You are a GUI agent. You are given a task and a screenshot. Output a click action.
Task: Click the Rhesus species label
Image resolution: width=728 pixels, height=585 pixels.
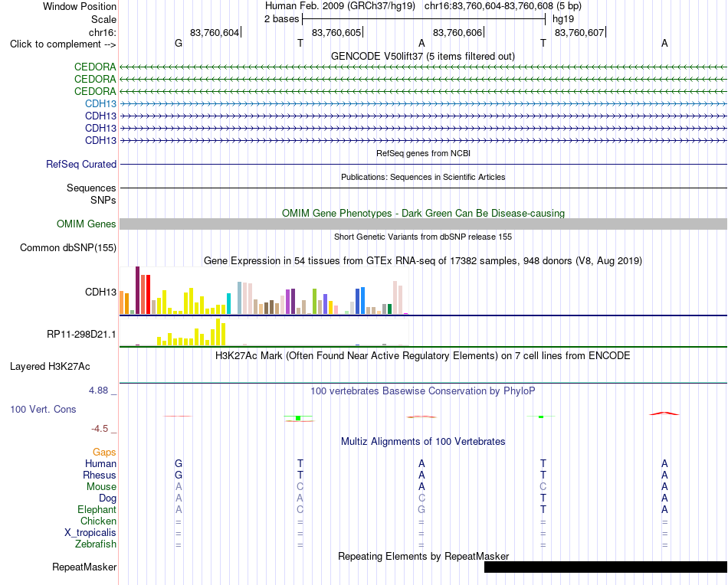coord(100,475)
